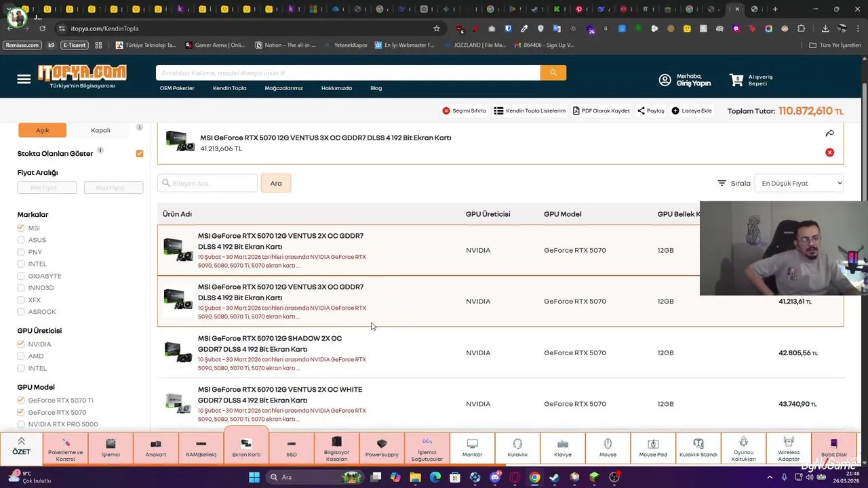The height and width of the screenshot is (488, 868).
Task: Click the orange search magnifier button
Action: coord(553,73)
